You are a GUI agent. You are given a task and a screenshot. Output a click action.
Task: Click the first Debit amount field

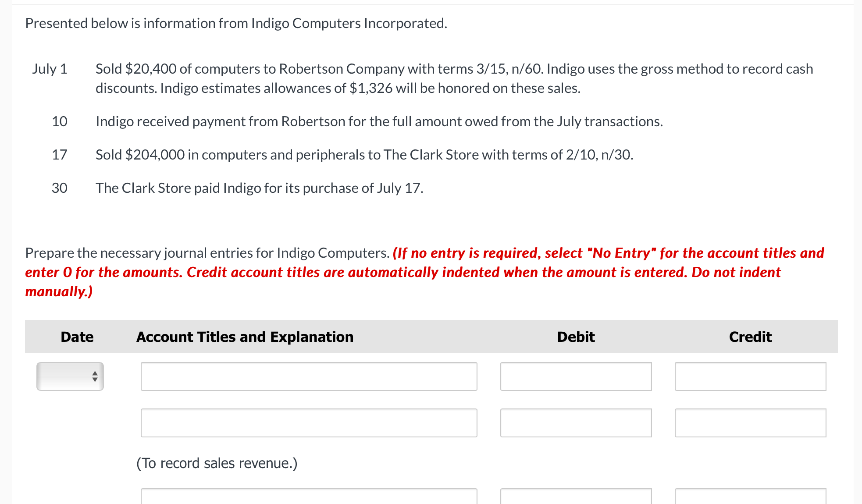coord(576,376)
